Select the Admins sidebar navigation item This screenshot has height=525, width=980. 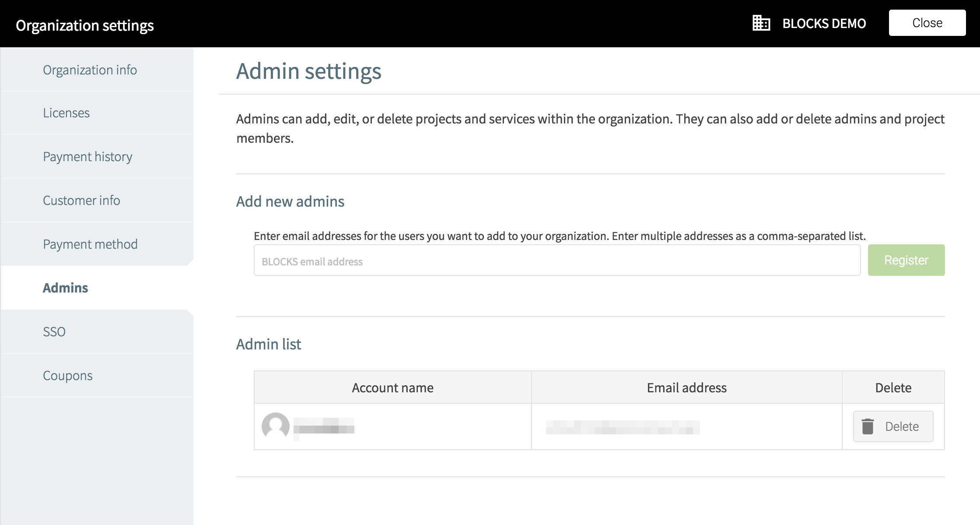coord(97,288)
